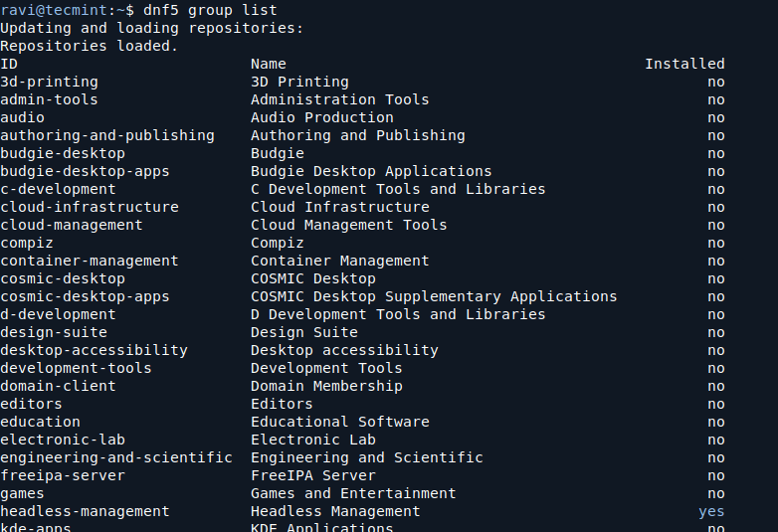Click the 'c-development' group ID
Viewport: 778px width, 532px height.
[58, 189]
